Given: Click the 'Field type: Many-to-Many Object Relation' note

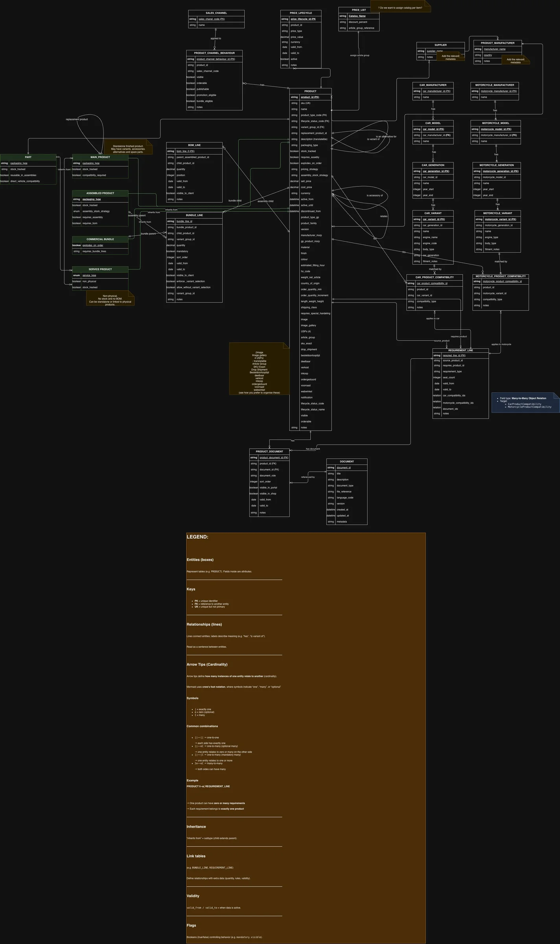Looking at the screenshot, I should click(525, 402).
